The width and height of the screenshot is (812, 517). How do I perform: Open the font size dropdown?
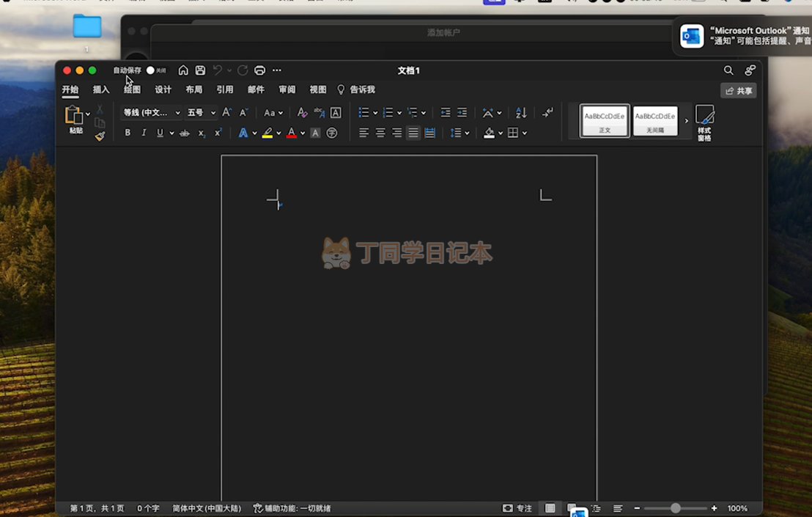[213, 113]
